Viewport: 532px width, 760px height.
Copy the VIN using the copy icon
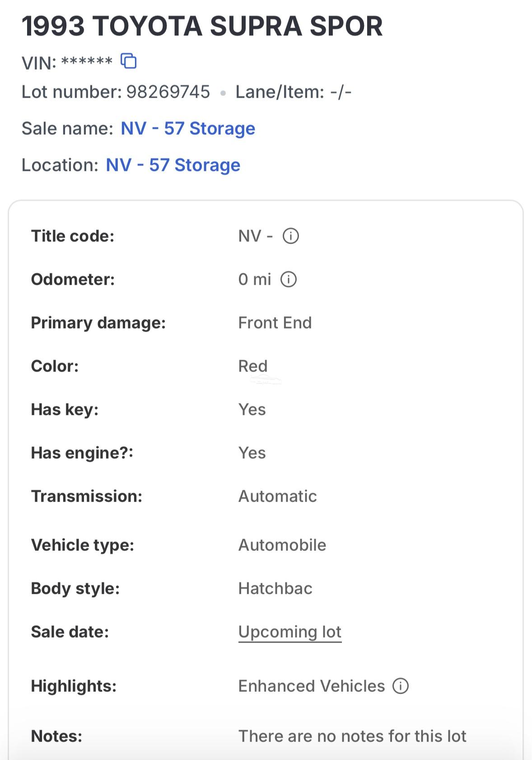[129, 61]
